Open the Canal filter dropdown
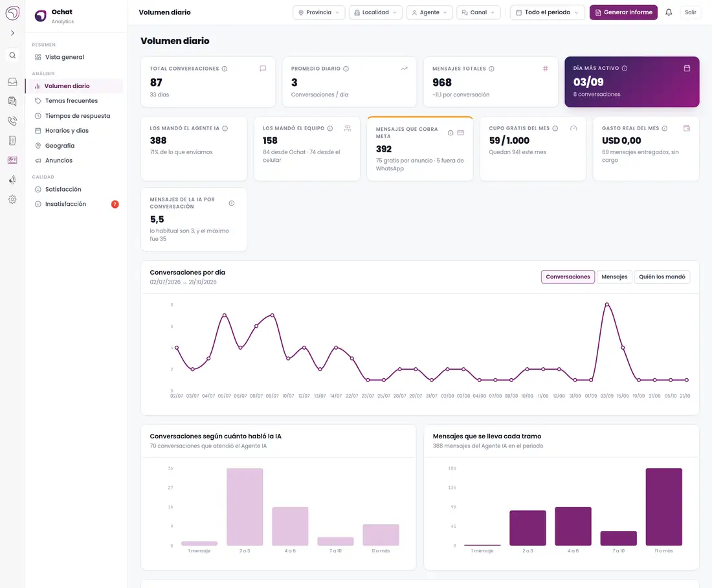 (478, 12)
